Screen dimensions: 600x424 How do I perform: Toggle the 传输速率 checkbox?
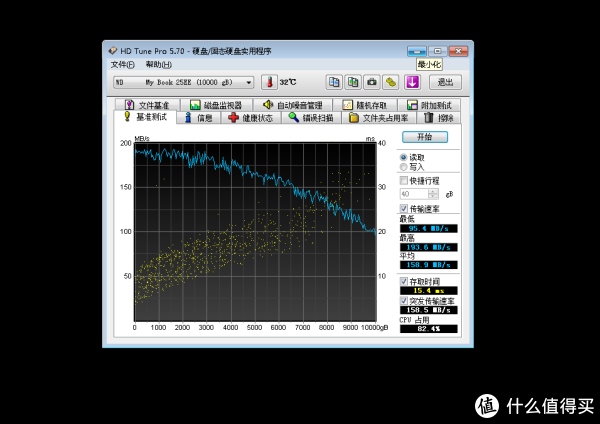(404, 209)
